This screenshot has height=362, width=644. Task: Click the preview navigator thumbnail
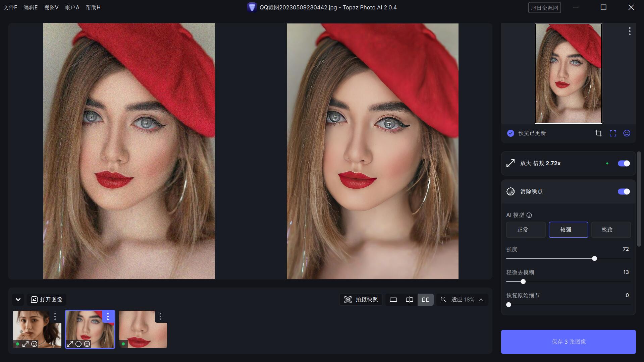pyautogui.click(x=568, y=73)
